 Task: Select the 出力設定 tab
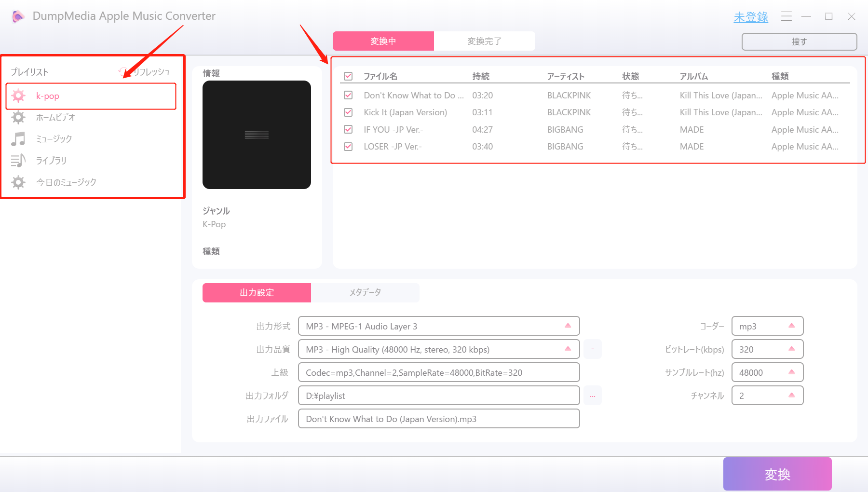[x=257, y=293]
